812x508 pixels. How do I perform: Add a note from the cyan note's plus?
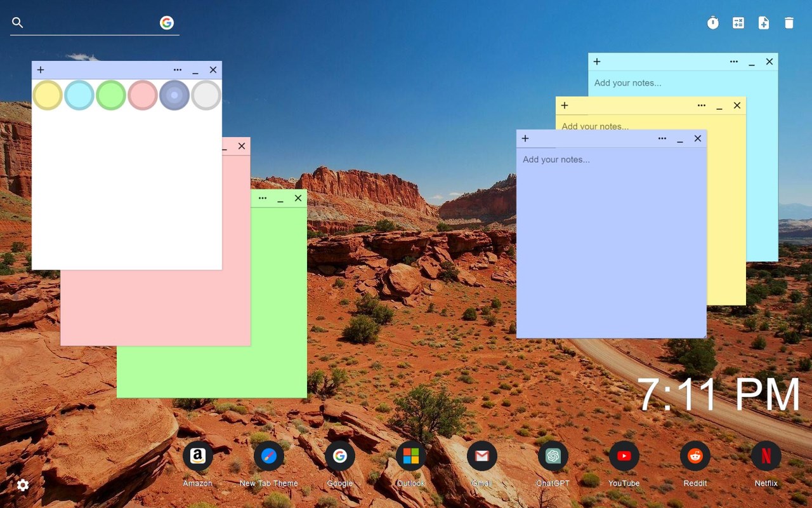597,62
